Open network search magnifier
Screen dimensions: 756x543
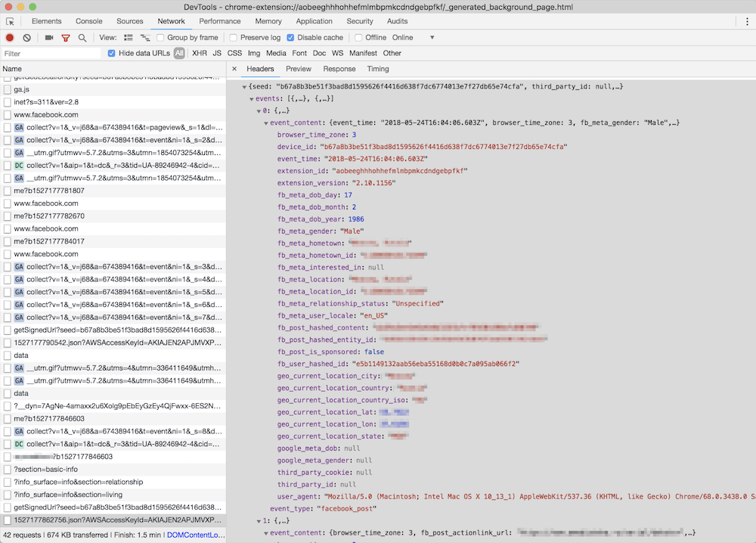(82, 38)
